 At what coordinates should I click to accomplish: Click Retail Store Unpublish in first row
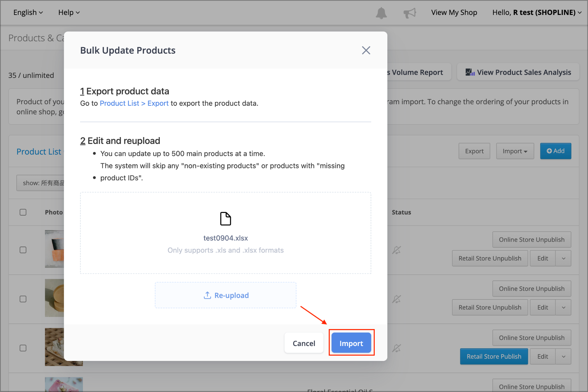(490, 258)
